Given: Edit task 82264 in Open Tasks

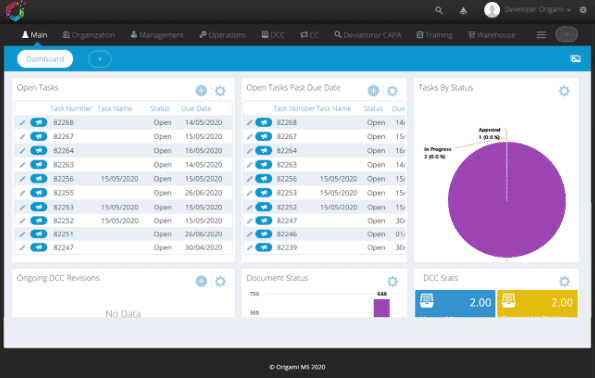Looking at the screenshot, I should point(22,151).
